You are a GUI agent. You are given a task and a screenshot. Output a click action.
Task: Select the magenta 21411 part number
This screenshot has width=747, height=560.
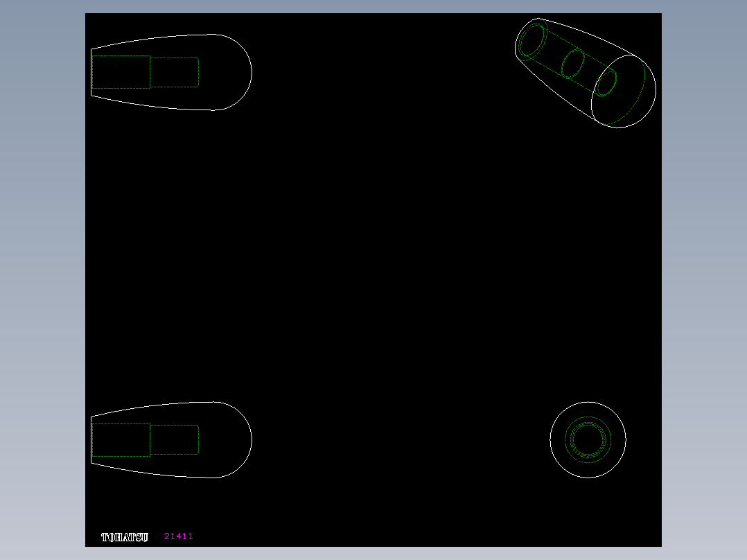tap(179, 536)
